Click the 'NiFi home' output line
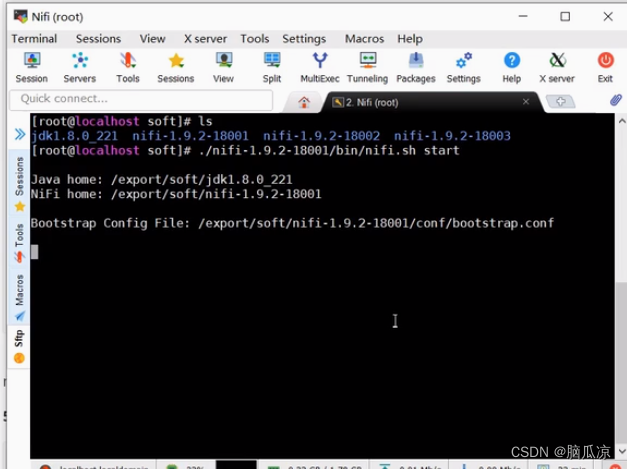 tap(176, 194)
